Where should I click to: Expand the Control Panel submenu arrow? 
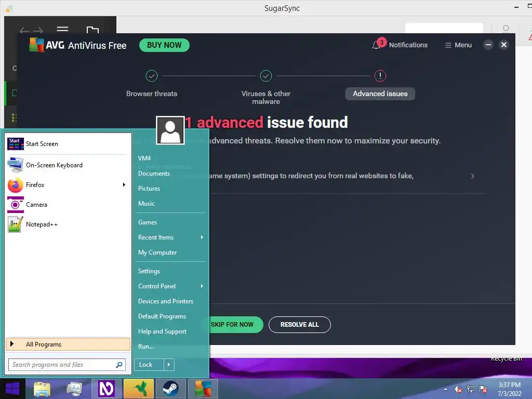pyautogui.click(x=202, y=286)
